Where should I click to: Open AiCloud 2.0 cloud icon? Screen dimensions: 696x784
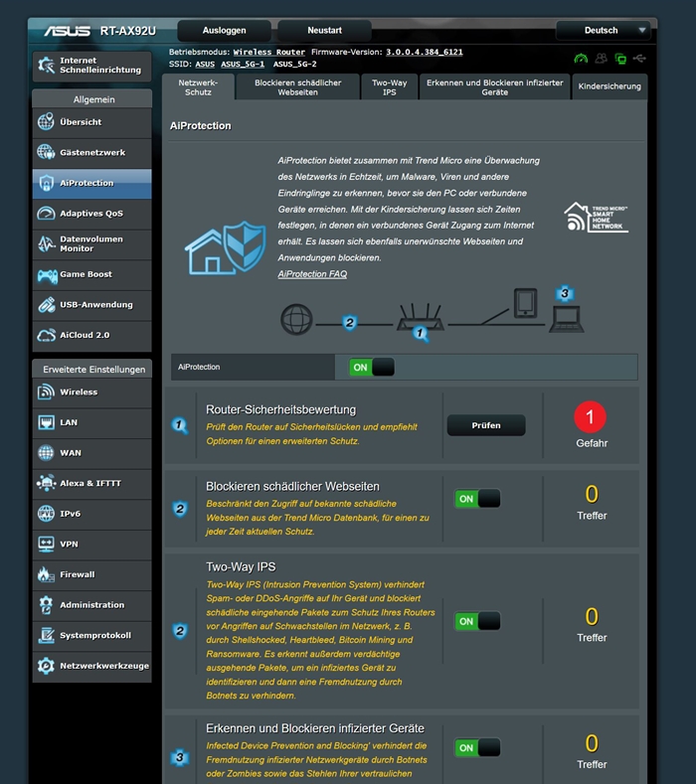46,335
